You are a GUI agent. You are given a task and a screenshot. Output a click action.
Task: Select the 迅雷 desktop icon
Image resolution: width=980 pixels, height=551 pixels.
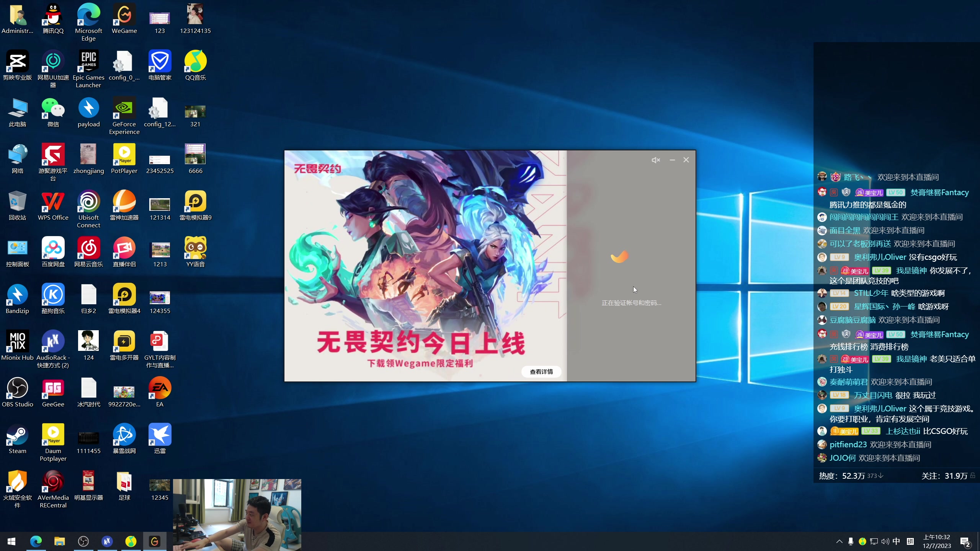[x=160, y=439]
